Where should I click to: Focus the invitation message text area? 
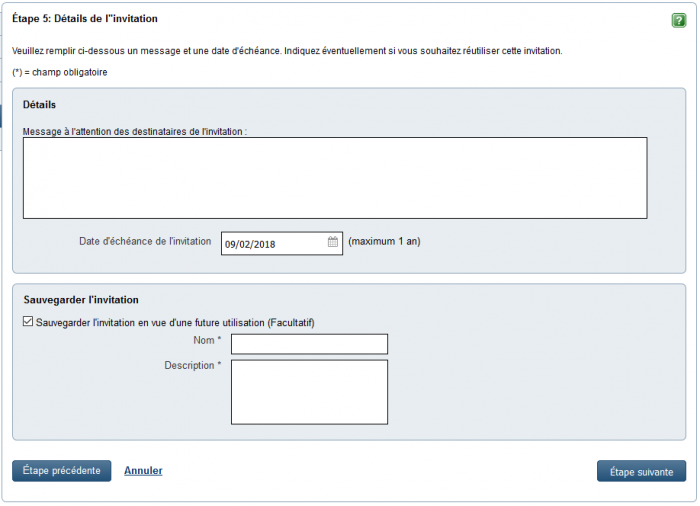coord(335,178)
